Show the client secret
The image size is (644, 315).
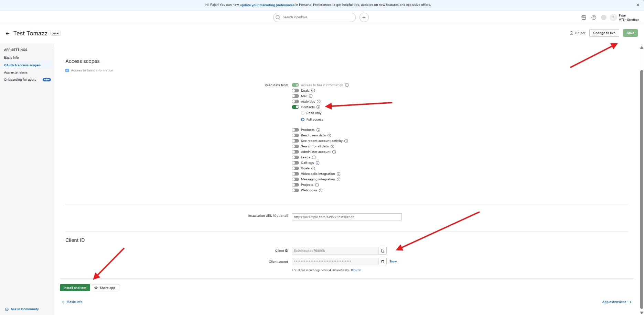pyautogui.click(x=393, y=262)
